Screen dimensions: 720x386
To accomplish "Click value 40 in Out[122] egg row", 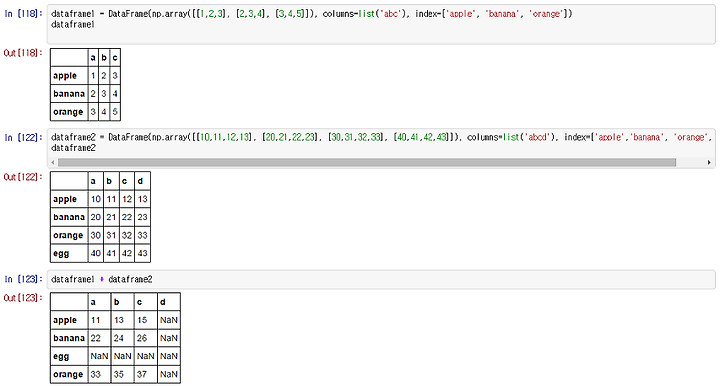I will pos(96,253).
